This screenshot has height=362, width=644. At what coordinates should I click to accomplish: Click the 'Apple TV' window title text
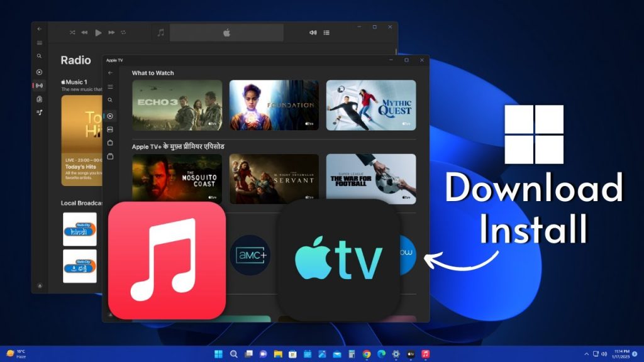point(114,60)
